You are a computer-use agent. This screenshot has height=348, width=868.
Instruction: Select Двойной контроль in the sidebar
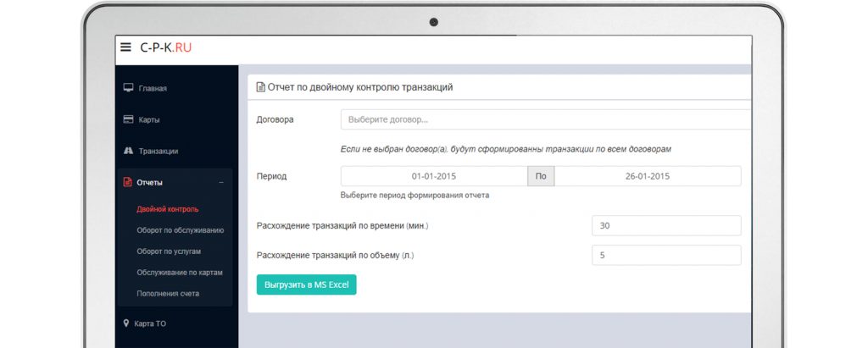[168, 208]
